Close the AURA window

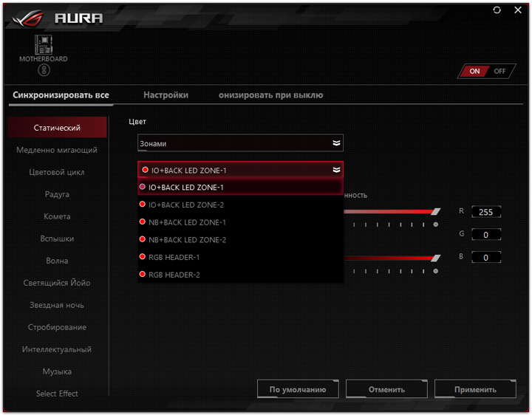click(518, 10)
